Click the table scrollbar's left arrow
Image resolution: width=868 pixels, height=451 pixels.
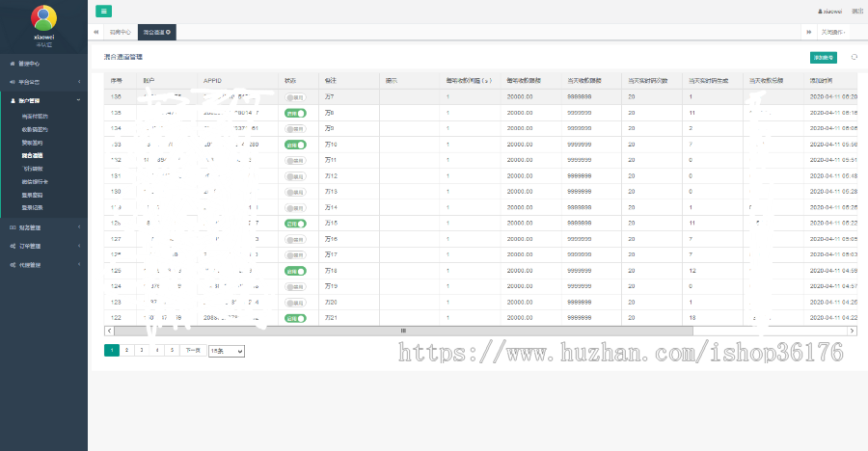109,331
